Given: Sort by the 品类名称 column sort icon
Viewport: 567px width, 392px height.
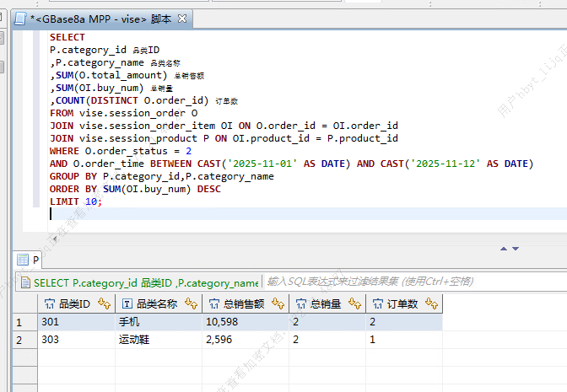Looking at the screenshot, I should (191, 303).
